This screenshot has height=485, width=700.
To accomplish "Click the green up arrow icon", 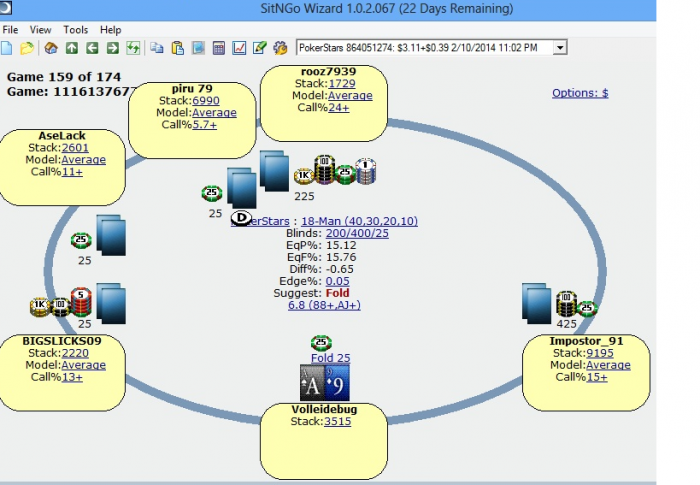I will point(71,48).
